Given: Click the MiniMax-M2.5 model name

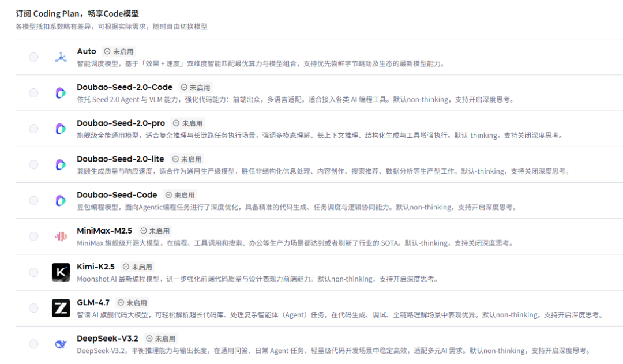Looking at the screenshot, I should [104, 231].
